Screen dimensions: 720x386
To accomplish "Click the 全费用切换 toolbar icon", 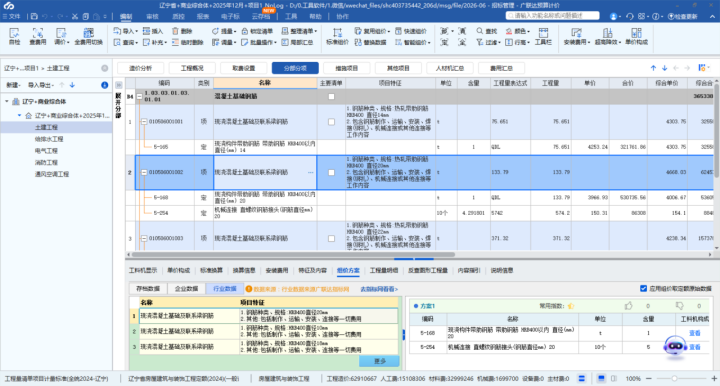I will point(88,36).
